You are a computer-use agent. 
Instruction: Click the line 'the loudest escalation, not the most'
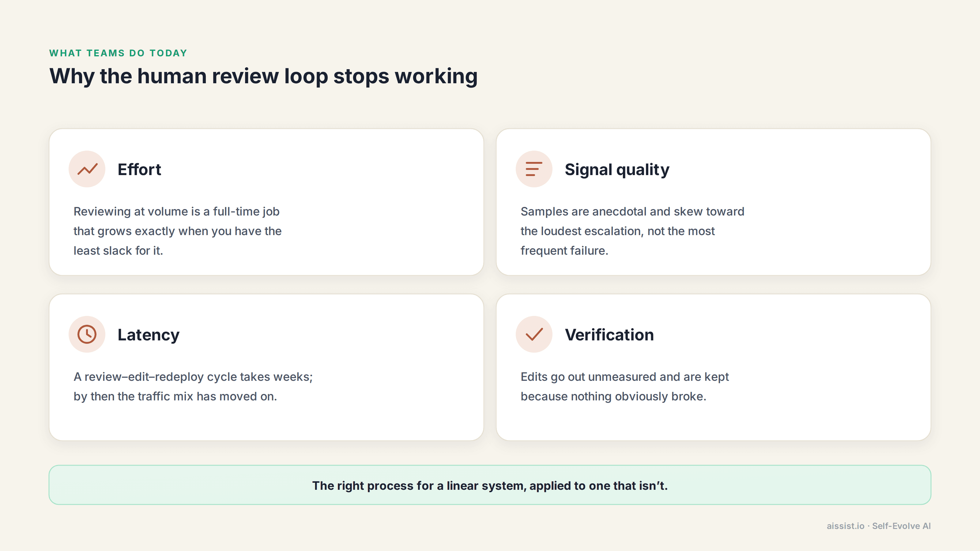click(x=618, y=231)
